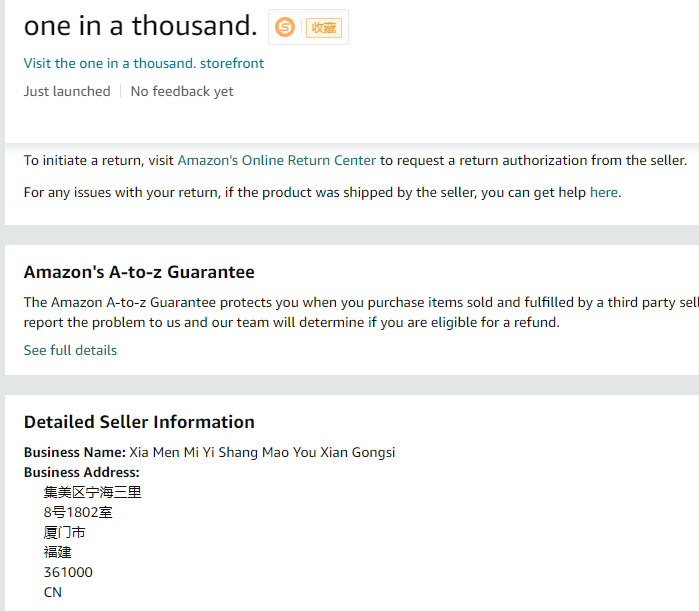Click the country code CN
The height and width of the screenshot is (611, 699).
(53, 592)
